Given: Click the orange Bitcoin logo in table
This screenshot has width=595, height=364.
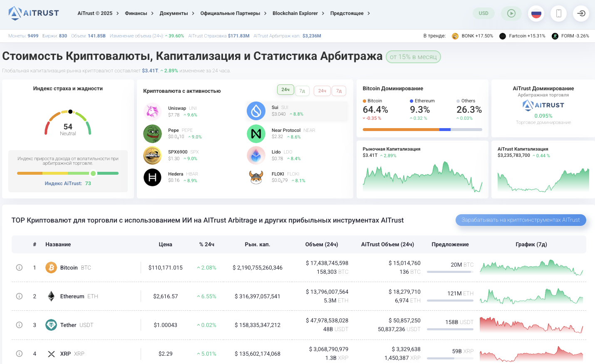Looking at the screenshot, I should [51, 267].
